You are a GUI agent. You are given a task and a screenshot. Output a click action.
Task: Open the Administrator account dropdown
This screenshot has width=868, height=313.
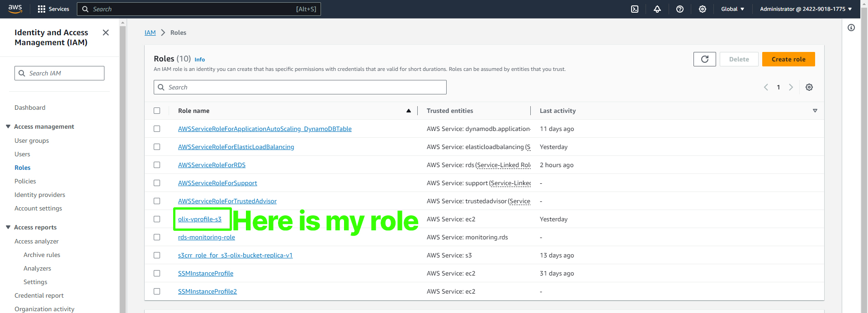pos(806,9)
